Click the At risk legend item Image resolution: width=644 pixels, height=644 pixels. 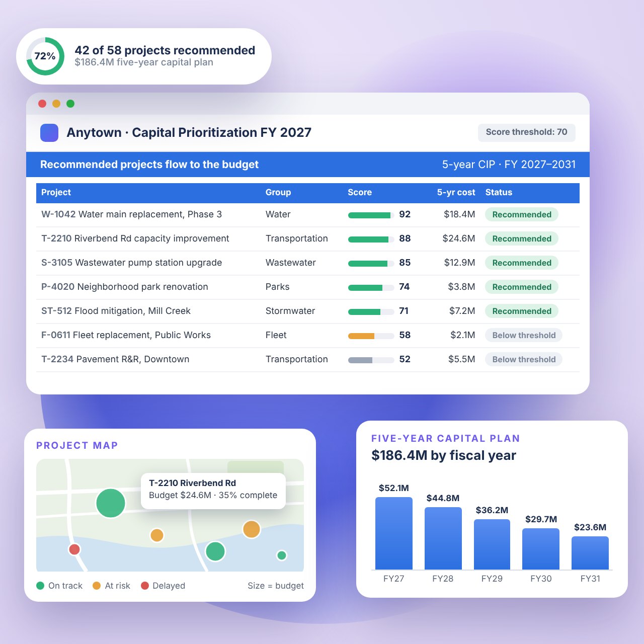112,586
